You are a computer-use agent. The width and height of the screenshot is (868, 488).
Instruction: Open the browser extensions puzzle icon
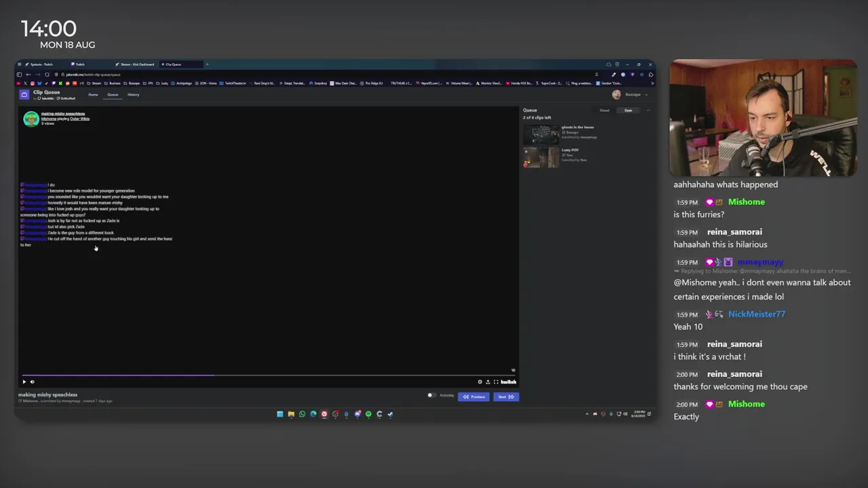coord(651,75)
